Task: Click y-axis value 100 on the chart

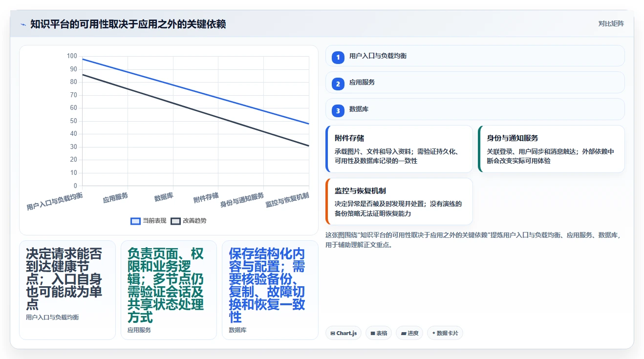Action: point(72,56)
